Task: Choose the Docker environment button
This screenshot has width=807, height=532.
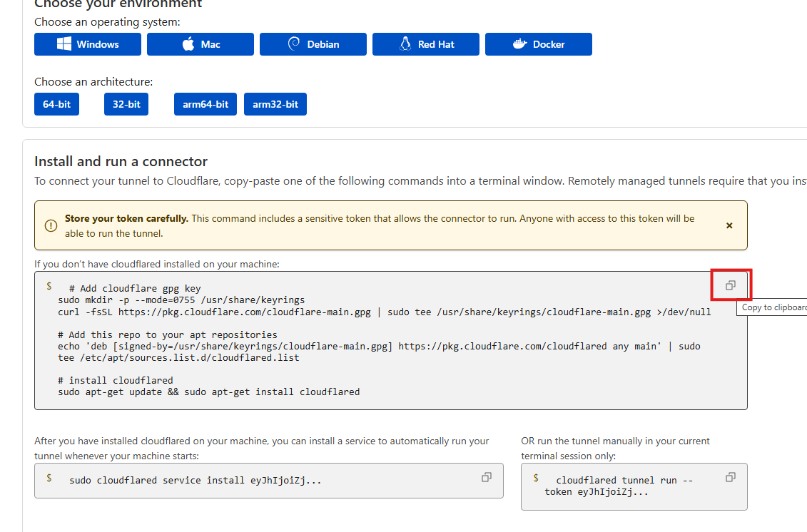Action: [539, 44]
